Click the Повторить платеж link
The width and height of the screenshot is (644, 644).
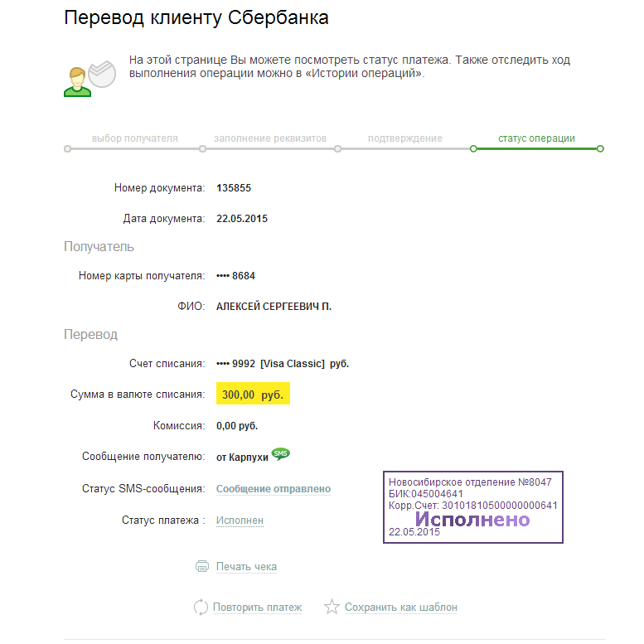tap(257, 608)
